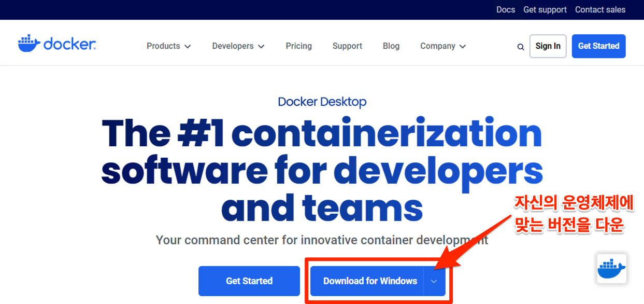Click the Sign In button
This screenshot has height=304, width=644.
(548, 46)
